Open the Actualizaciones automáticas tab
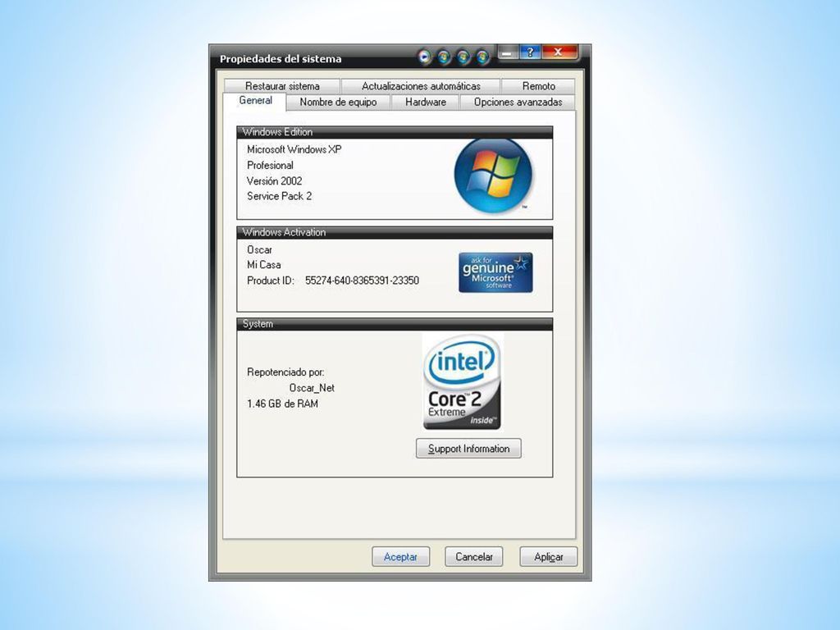840x630 pixels. point(421,85)
